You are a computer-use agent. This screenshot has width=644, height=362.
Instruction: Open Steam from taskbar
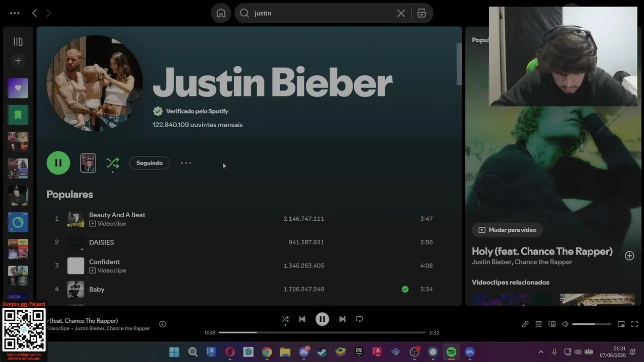pyautogui.click(x=322, y=352)
